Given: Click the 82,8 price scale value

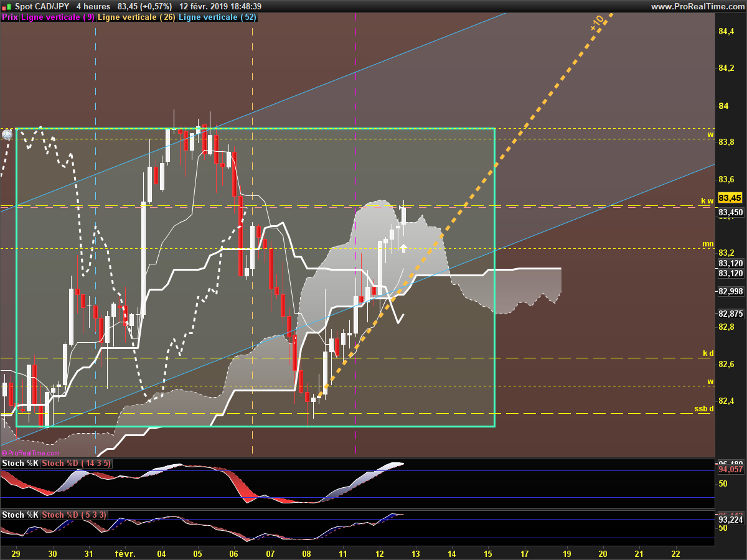Looking at the screenshot, I should point(726,327).
